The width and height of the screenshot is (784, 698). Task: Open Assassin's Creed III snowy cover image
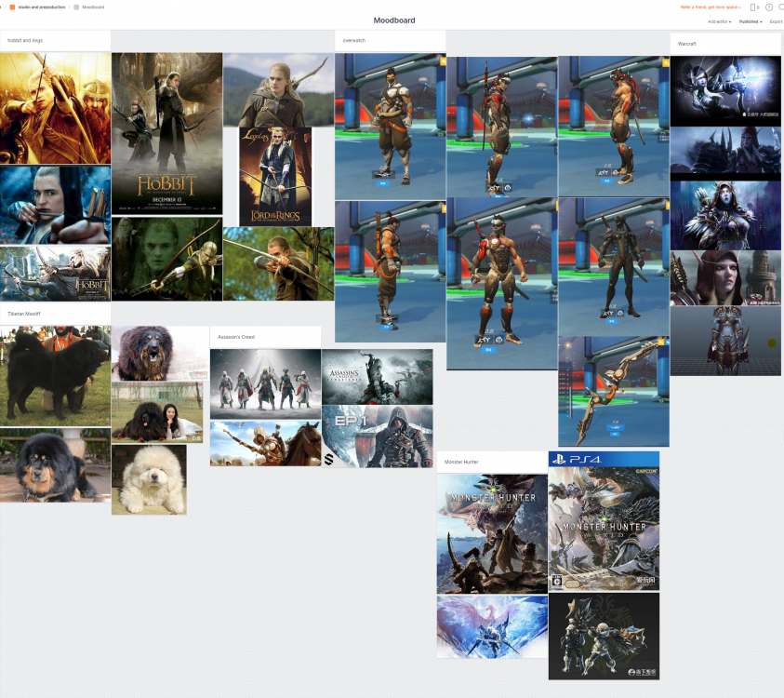click(377, 377)
